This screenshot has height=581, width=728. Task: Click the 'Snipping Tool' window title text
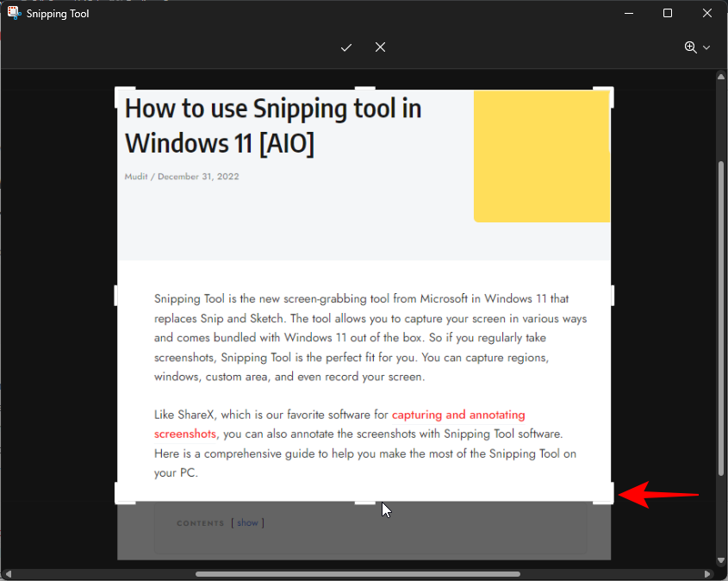[58, 14]
